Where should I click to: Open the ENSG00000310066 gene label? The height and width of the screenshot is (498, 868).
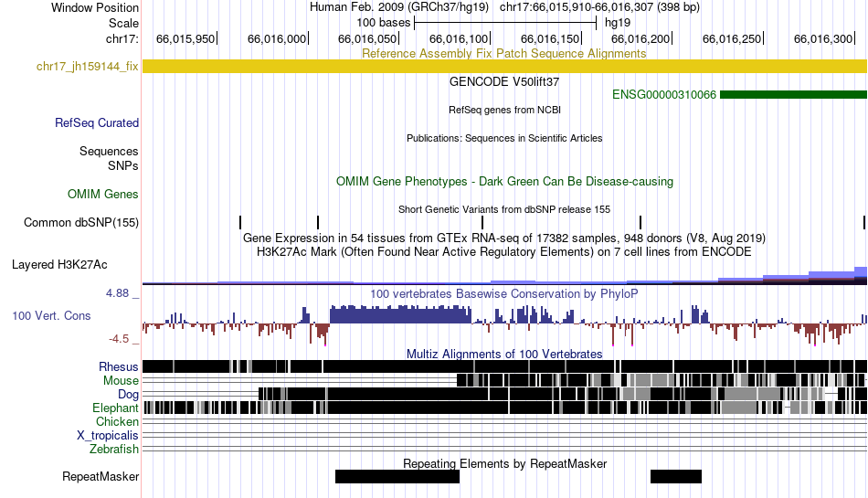(x=663, y=95)
